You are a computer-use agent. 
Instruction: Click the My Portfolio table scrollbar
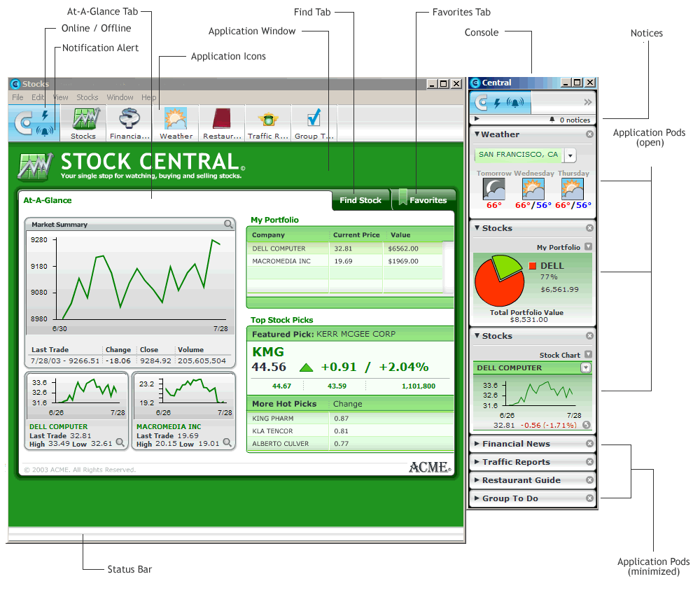448,267
